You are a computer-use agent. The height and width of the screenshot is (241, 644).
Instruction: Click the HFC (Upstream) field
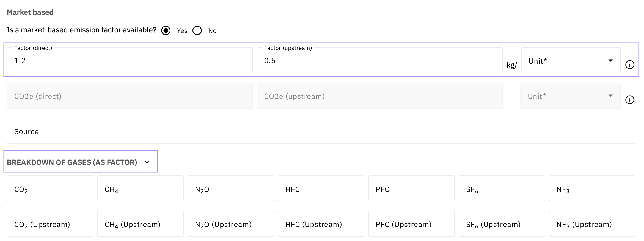(x=321, y=224)
